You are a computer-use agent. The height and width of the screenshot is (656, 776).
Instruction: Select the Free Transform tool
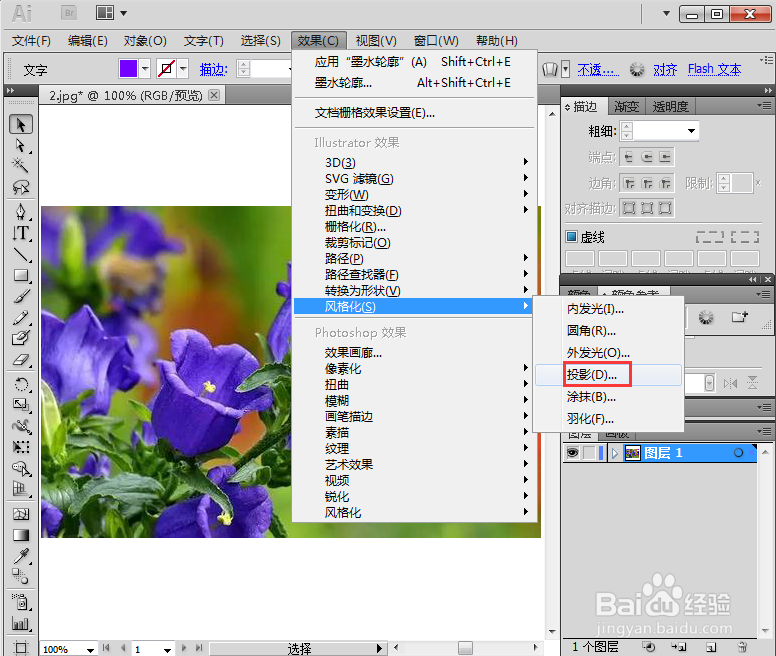tap(21, 447)
